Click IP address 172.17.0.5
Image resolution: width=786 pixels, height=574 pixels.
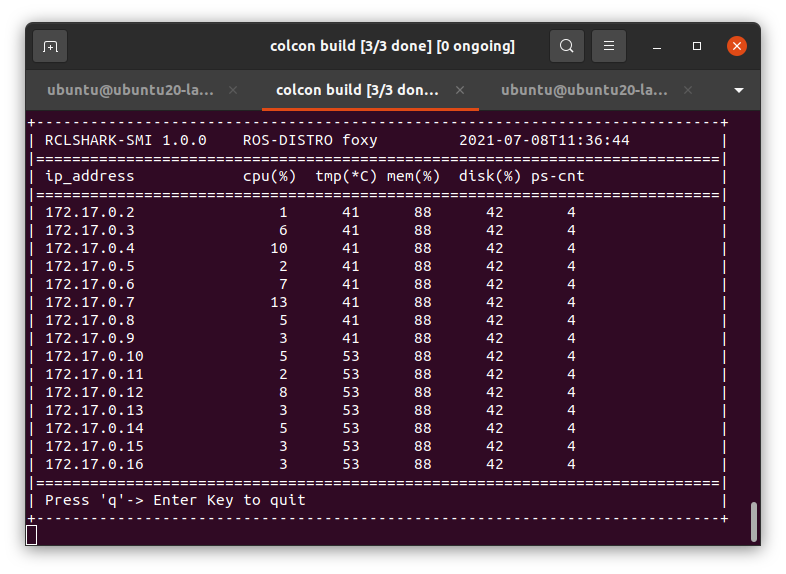tap(90, 267)
